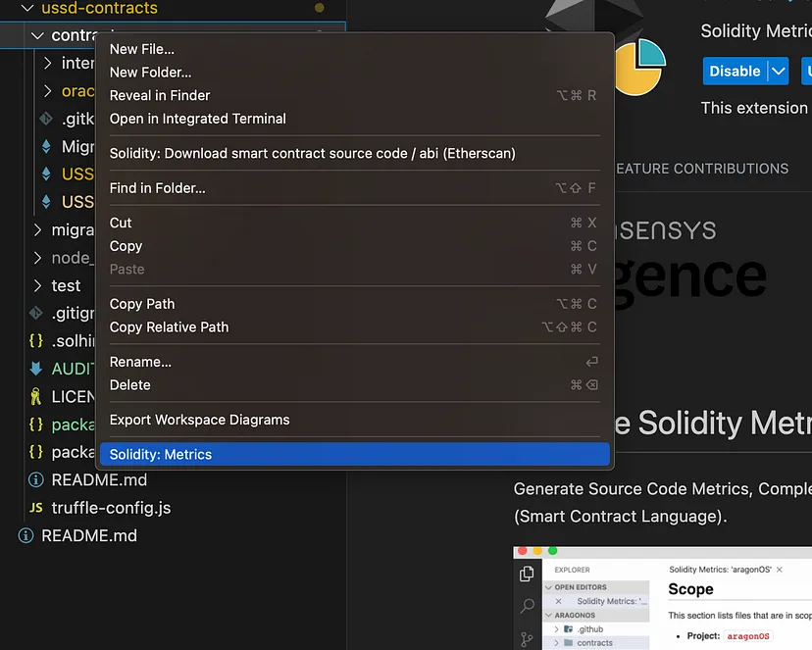Collapse the ussd-contracts folder chevron

[26, 8]
